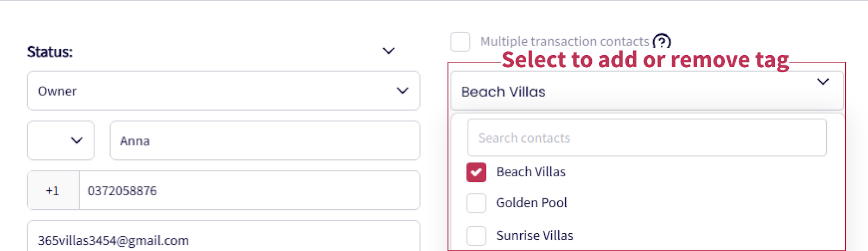Click the help question mark icon
Image resolution: width=868 pixels, height=251 pixels.
(661, 41)
